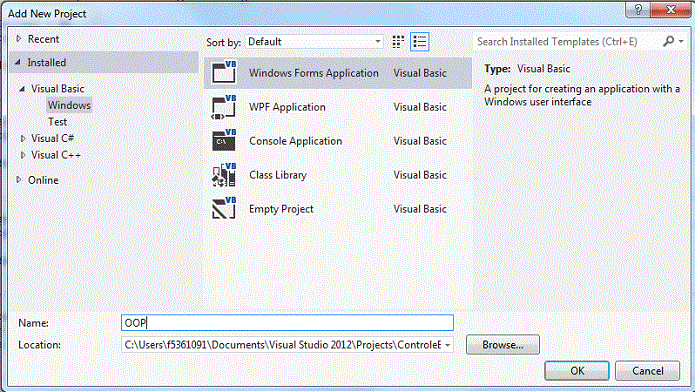
Task: Click Visual Basic label in Console Application row
Action: (x=420, y=141)
